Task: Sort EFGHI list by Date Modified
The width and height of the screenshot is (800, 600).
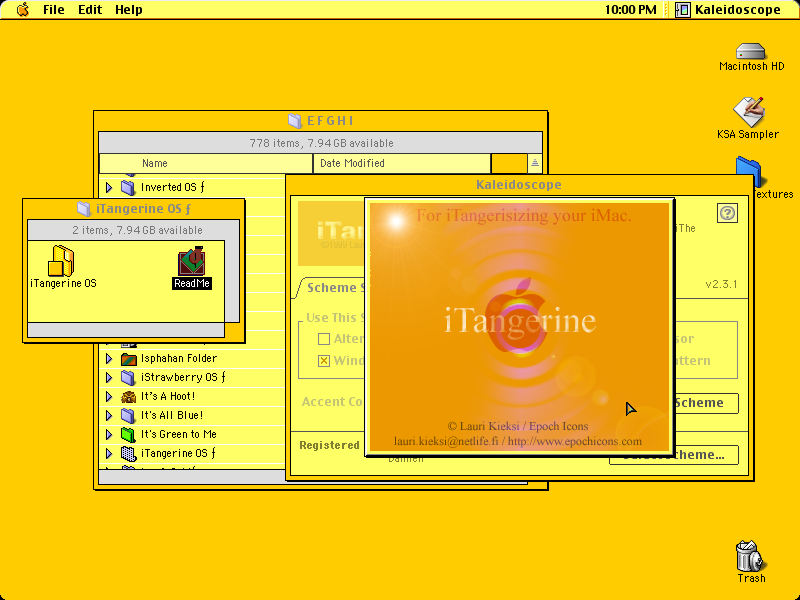Action: 402,163
